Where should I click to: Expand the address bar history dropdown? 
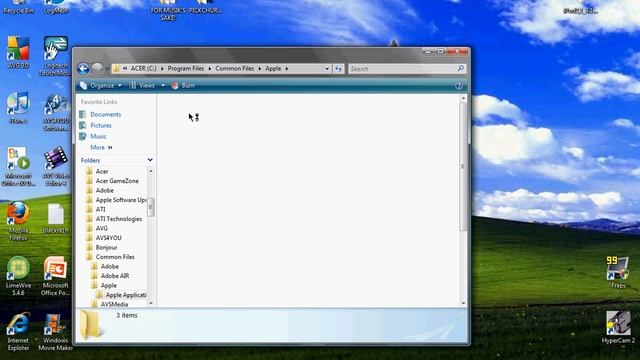[x=327, y=69]
